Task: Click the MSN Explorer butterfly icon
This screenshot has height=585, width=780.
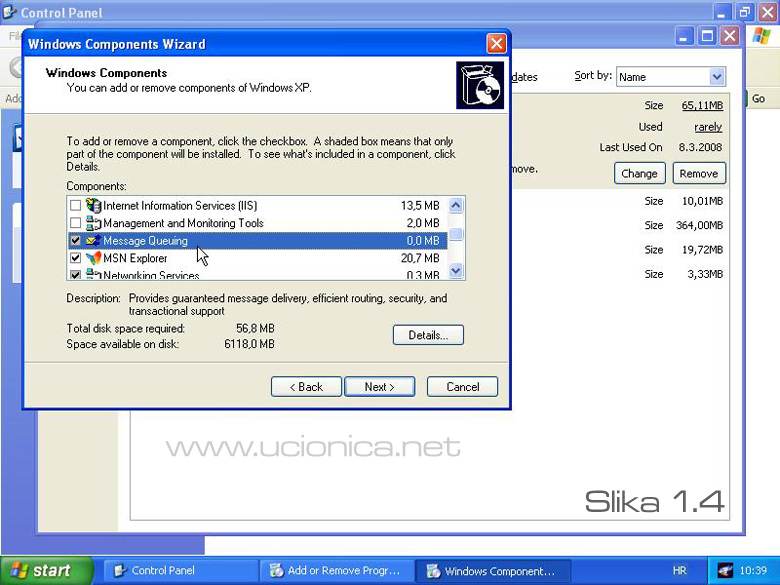Action: tap(93, 258)
